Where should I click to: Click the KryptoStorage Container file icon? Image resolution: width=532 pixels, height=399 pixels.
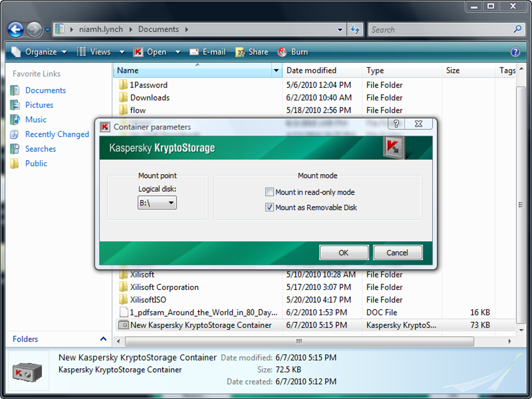pyautogui.click(x=123, y=325)
